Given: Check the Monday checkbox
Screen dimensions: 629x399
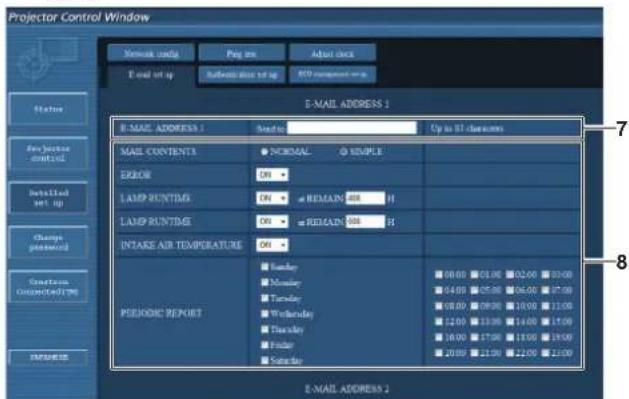Looking at the screenshot, I should [265, 282].
